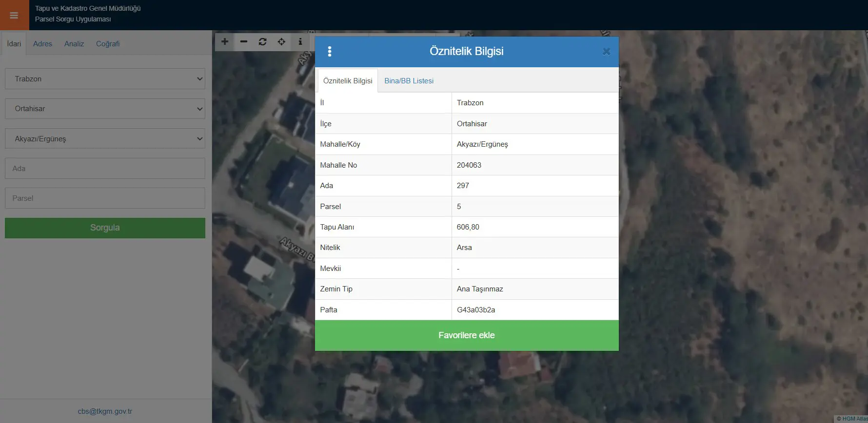Screen dimensions: 868x423
Task: Open the hamburger menu
Action: (14, 15)
